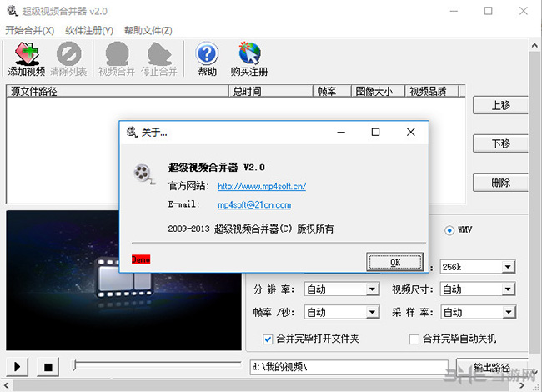The image size is (542, 392).
Task: Expand the 分辨率 dropdown
Action: coord(372,289)
